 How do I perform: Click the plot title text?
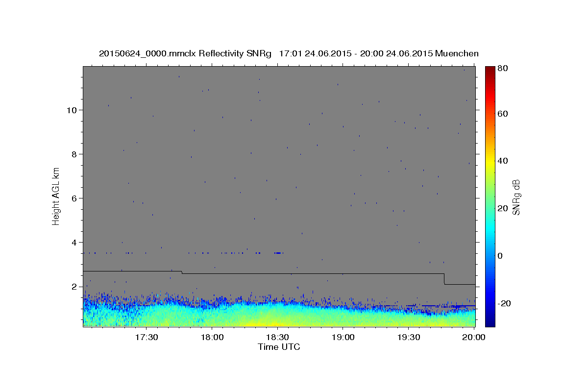[289, 53]
